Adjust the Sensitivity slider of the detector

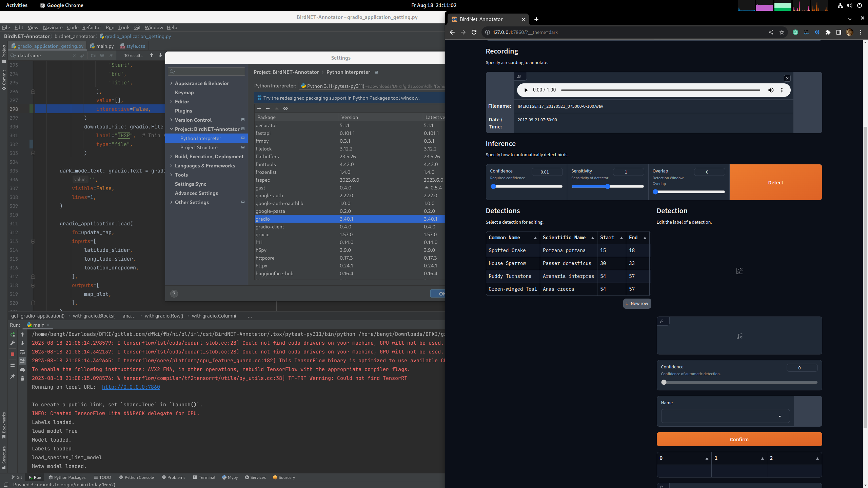pyautogui.click(x=608, y=186)
